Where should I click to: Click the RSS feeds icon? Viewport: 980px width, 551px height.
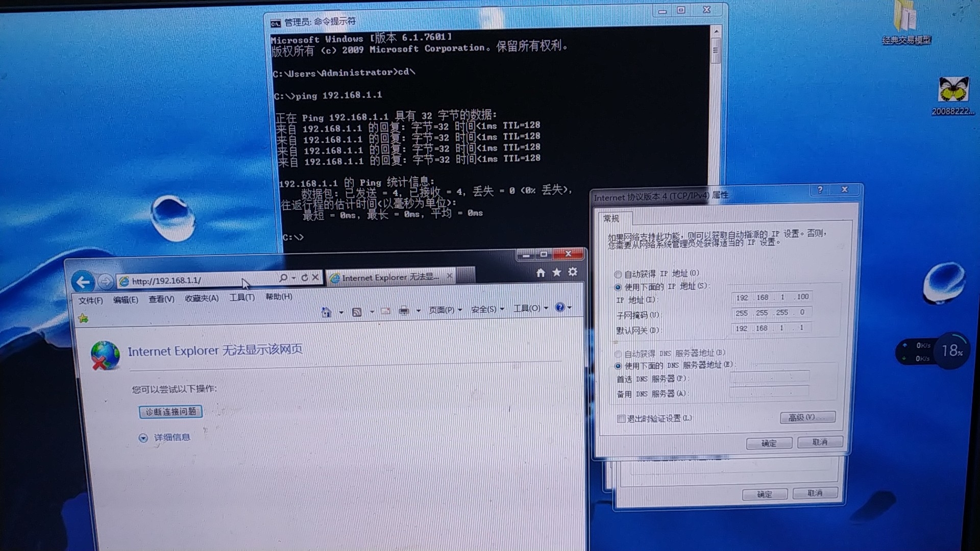pos(357,312)
